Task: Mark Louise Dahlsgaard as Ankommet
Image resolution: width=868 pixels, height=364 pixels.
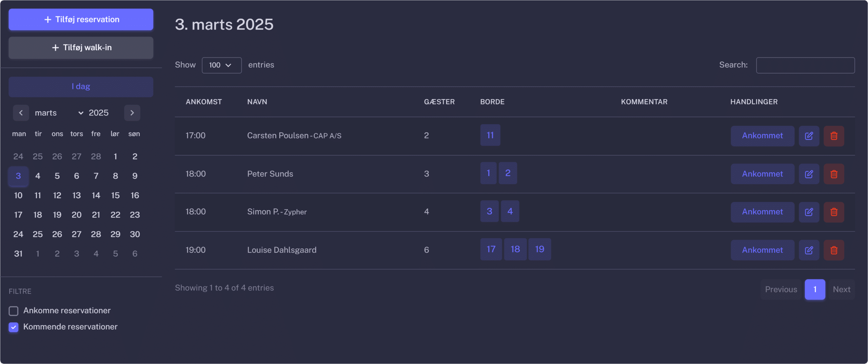Action: click(x=762, y=250)
